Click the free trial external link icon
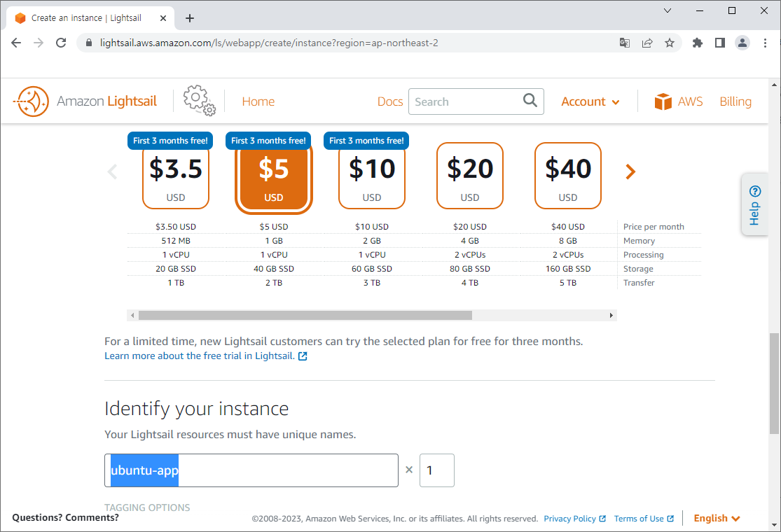The width and height of the screenshot is (781, 532). pos(303,356)
